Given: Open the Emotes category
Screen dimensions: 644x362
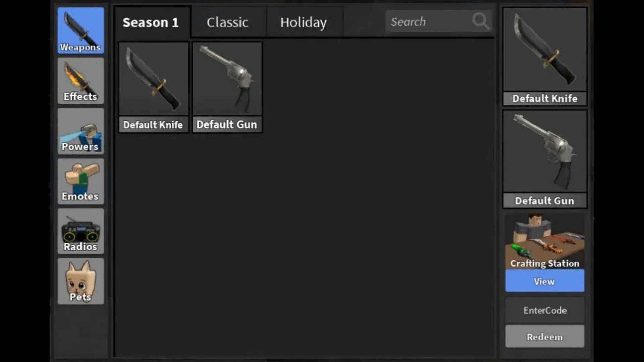Looking at the screenshot, I should click(x=80, y=181).
